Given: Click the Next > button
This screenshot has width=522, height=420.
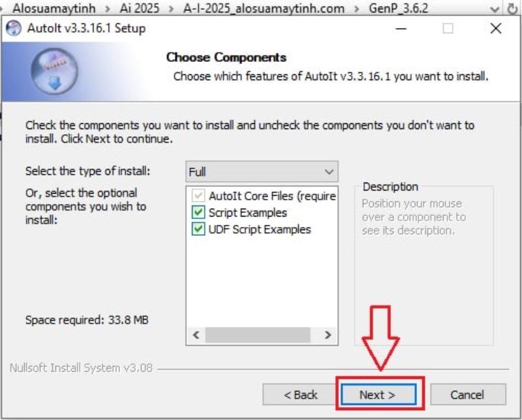Looking at the screenshot, I should [379, 395].
